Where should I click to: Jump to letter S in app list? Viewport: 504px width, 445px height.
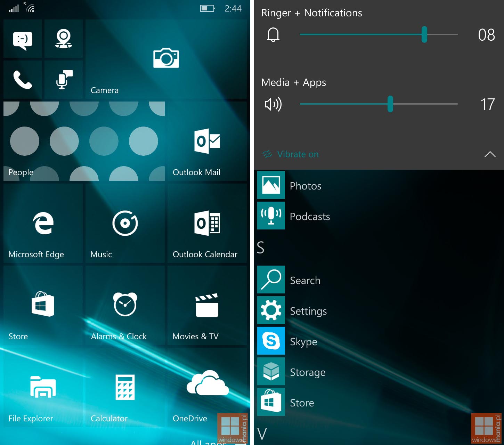coord(261,248)
